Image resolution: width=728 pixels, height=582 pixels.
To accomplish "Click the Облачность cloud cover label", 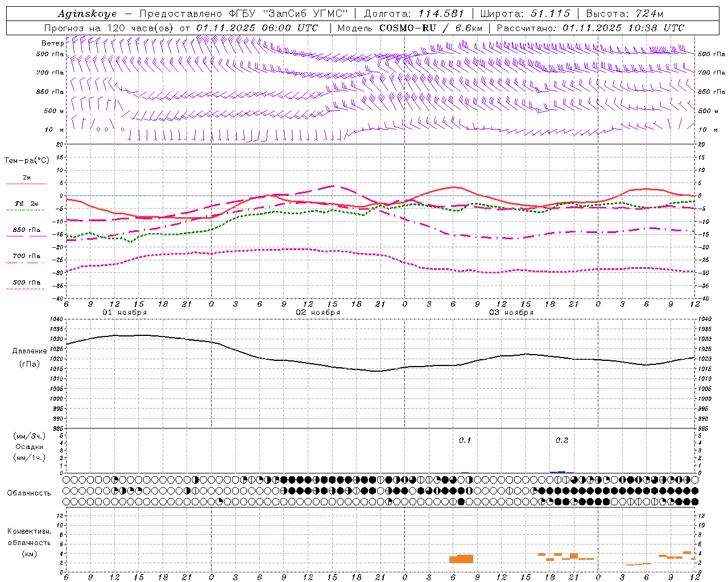I will click(29, 493).
